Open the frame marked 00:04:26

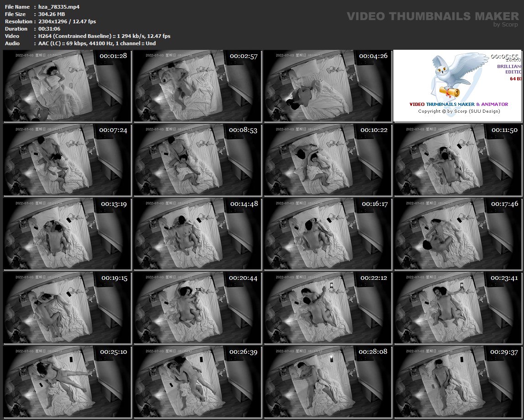(328, 86)
